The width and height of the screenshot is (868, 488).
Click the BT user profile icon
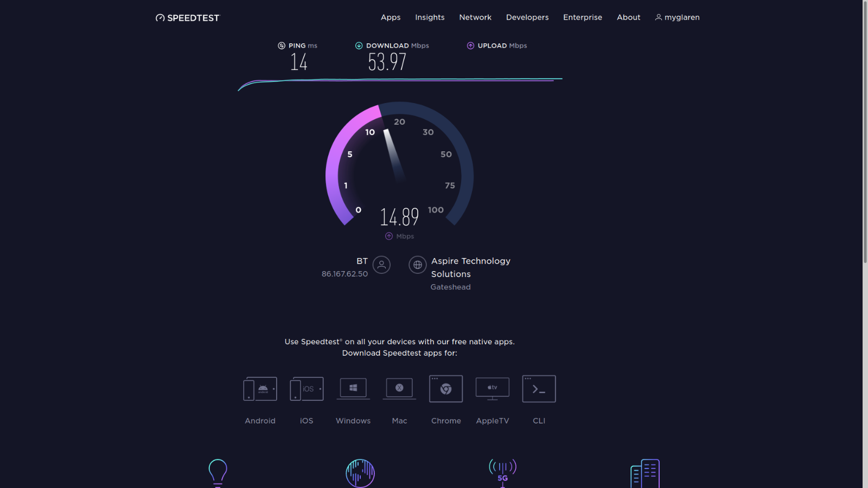pyautogui.click(x=381, y=265)
